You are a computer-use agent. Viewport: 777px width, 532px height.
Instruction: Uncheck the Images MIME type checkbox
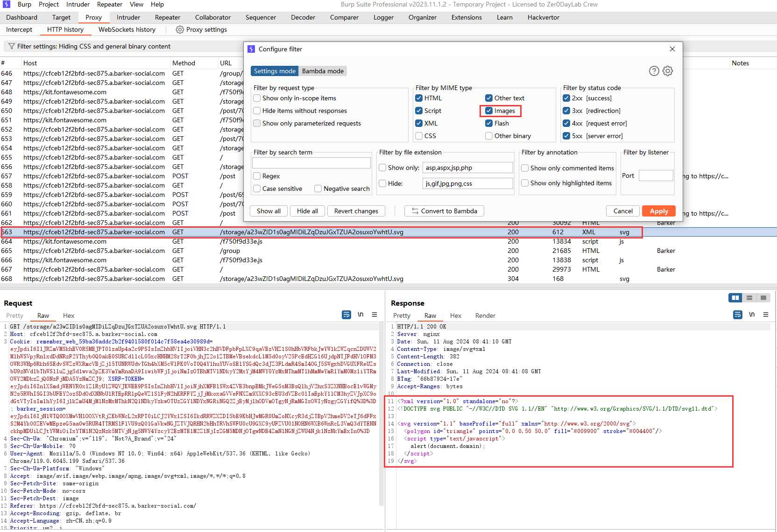(x=489, y=111)
